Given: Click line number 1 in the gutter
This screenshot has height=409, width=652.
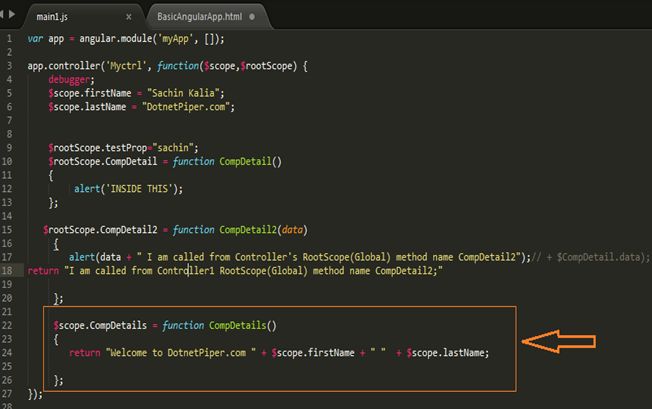Looking at the screenshot, I should (9, 39).
